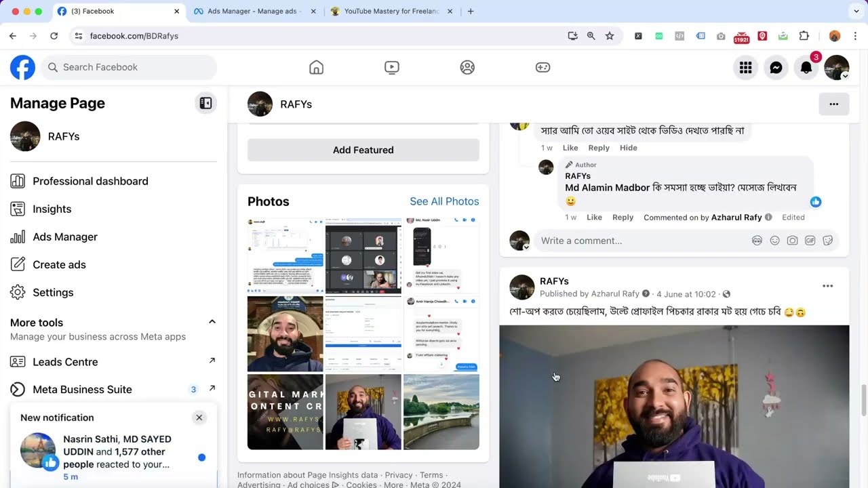Open the Video tab icon
This screenshot has height=488, width=868.
pyautogui.click(x=392, y=67)
